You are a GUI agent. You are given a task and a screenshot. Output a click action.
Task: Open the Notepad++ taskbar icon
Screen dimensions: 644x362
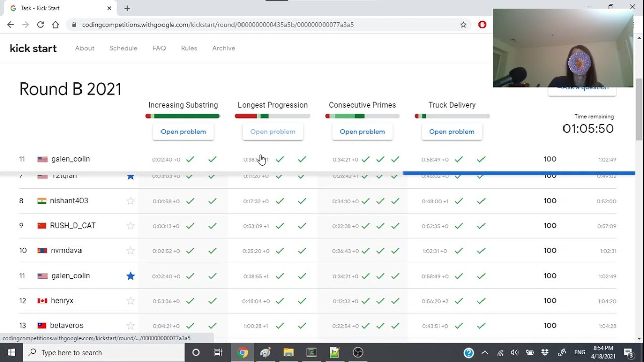[335, 352]
